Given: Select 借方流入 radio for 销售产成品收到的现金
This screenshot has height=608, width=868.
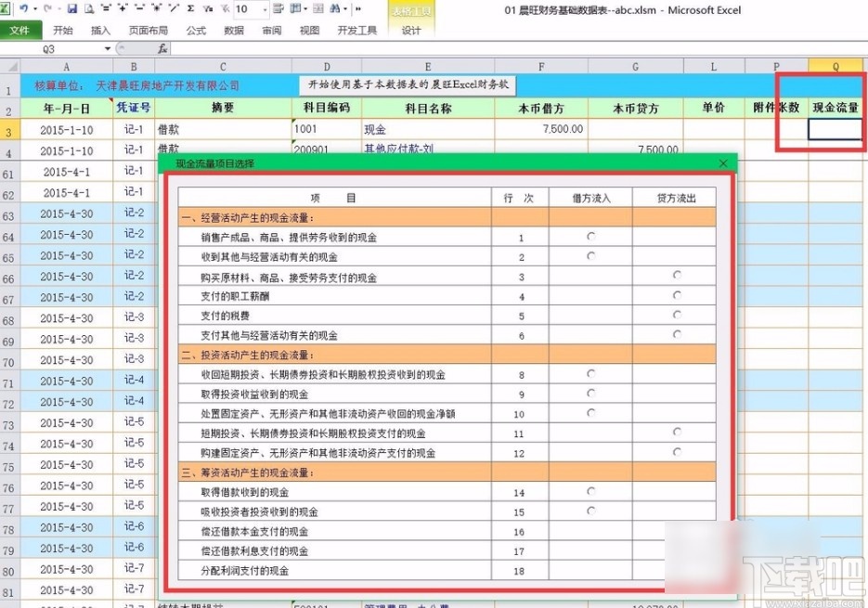Looking at the screenshot, I should pyautogui.click(x=591, y=237).
